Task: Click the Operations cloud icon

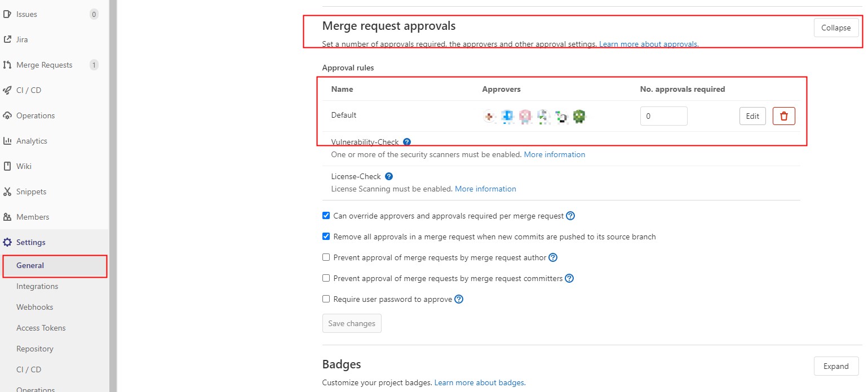Action: tap(7, 115)
